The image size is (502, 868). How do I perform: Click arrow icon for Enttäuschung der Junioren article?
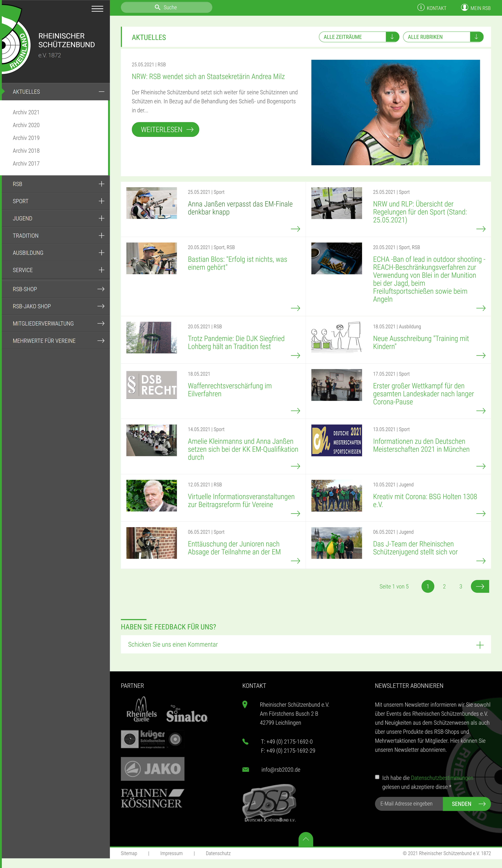(295, 561)
